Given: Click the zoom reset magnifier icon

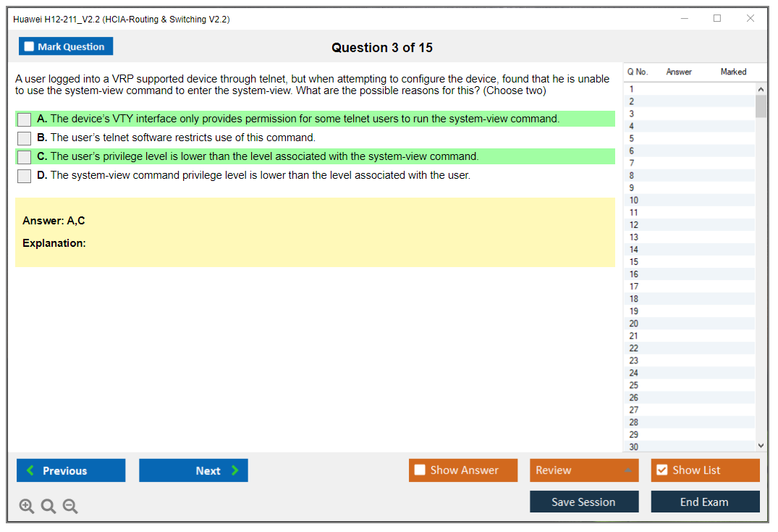Looking at the screenshot, I should (48, 507).
